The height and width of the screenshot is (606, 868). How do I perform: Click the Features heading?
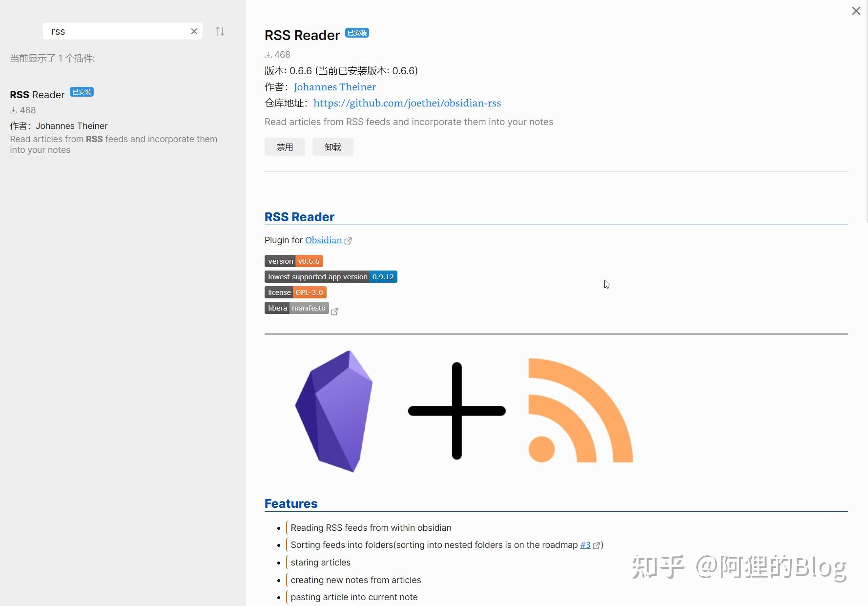click(x=291, y=503)
